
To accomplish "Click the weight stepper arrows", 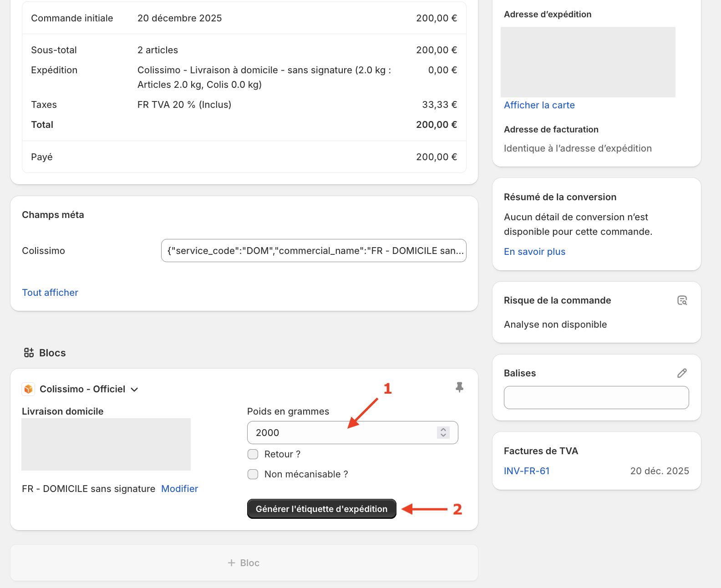I will pyautogui.click(x=443, y=432).
